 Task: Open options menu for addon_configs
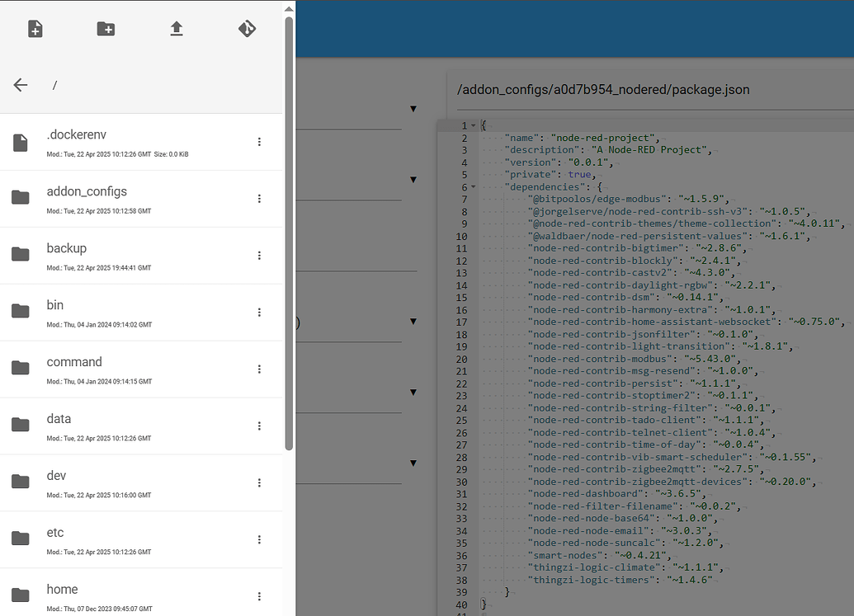(x=259, y=199)
